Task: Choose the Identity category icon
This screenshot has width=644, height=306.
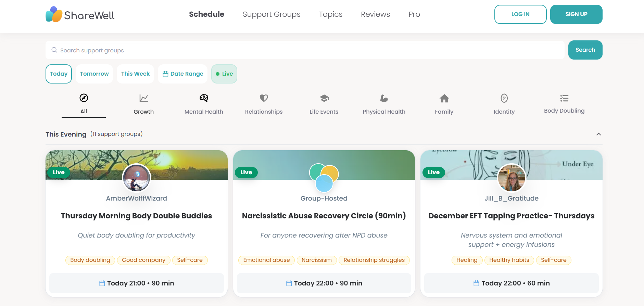Action: pos(504,98)
